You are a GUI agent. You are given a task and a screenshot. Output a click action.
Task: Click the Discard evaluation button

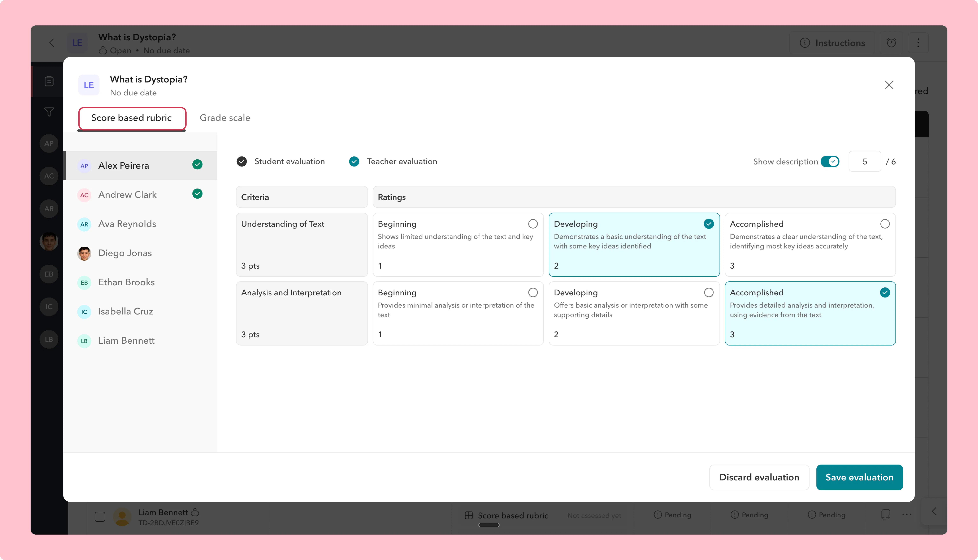(x=759, y=477)
